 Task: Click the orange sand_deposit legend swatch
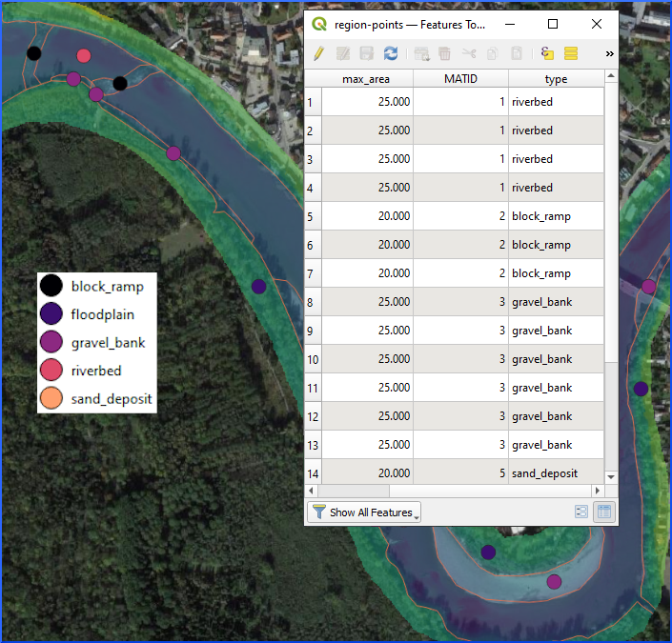[x=51, y=398]
